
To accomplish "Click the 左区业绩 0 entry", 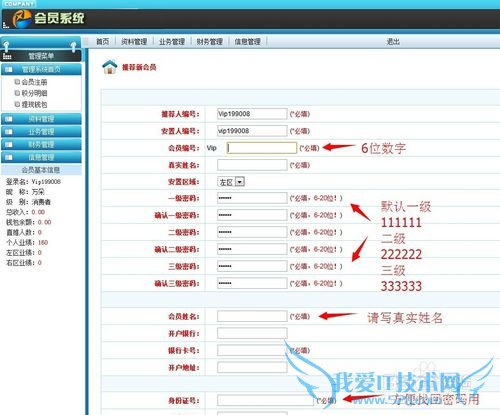I will [x=24, y=253].
